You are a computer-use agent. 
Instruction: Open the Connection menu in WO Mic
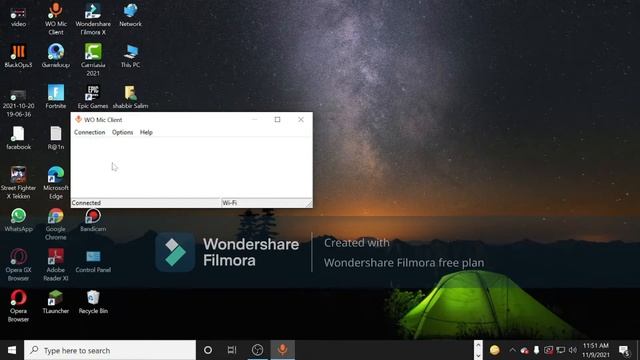pos(89,132)
